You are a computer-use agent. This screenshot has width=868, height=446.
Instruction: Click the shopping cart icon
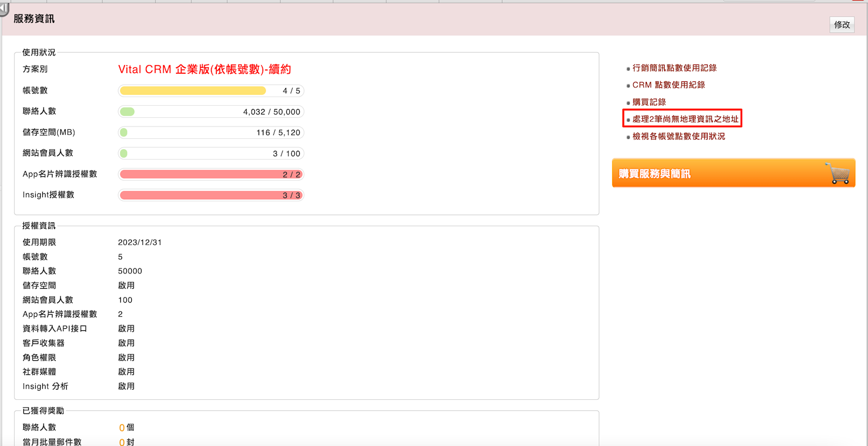(x=838, y=173)
